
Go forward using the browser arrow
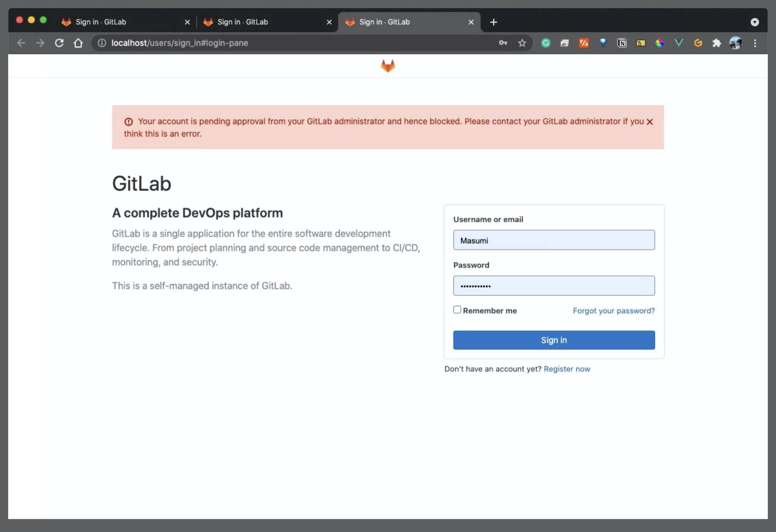[x=40, y=43]
